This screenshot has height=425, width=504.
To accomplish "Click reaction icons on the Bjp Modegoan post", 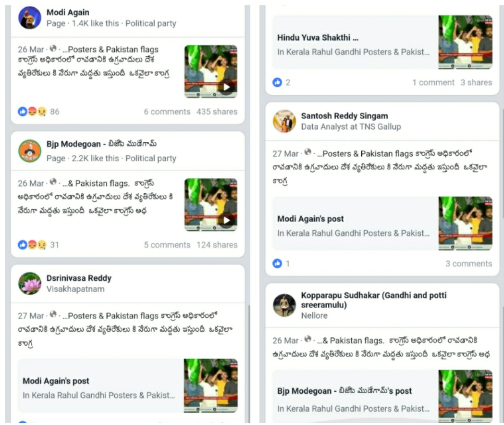I will pos(32,245).
